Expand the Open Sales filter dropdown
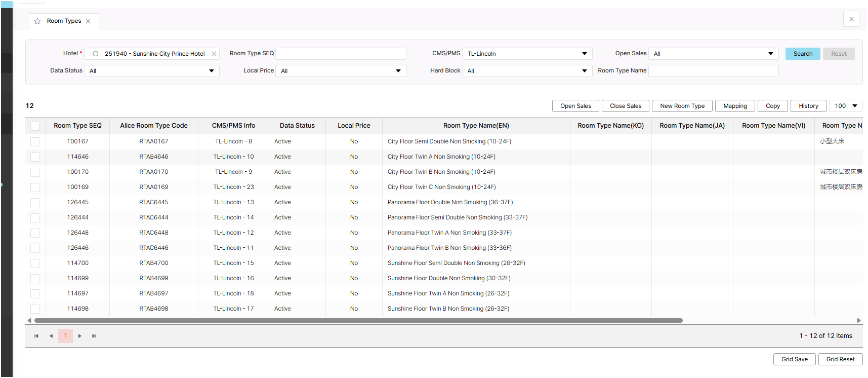The image size is (868, 378). tap(713, 54)
